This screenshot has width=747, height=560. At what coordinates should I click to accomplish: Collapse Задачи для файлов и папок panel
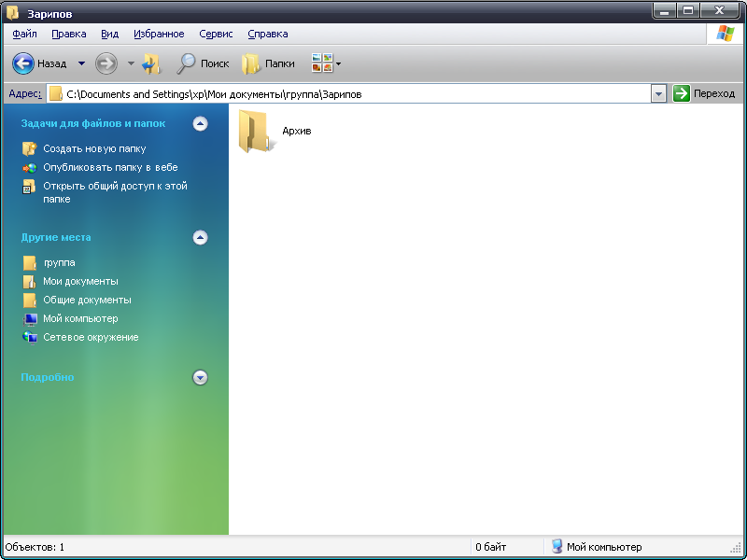[200, 124]
